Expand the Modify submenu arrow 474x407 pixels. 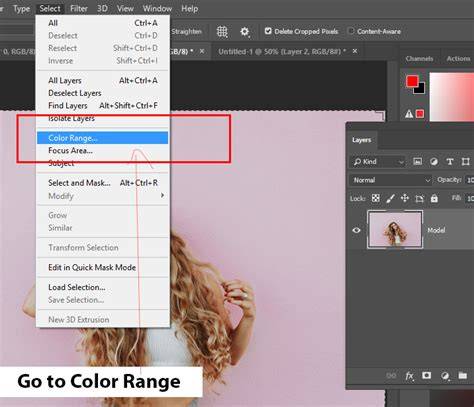(162, 195)
